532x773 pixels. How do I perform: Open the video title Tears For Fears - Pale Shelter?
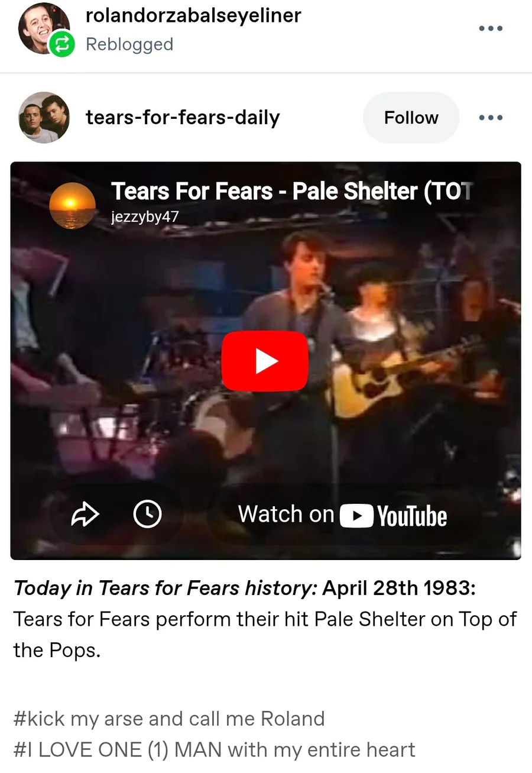point(292,191)
